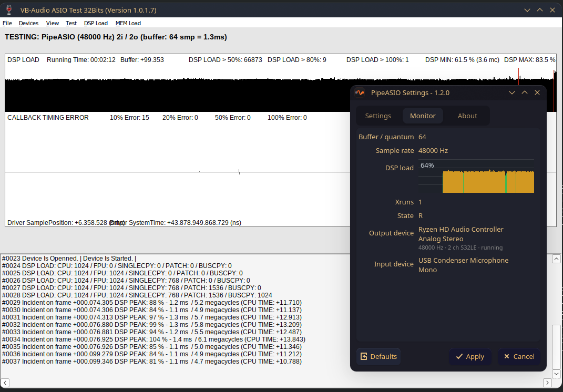Click 'DSP LOAD > 80%: 9' counter

click(x=297, y=60)
